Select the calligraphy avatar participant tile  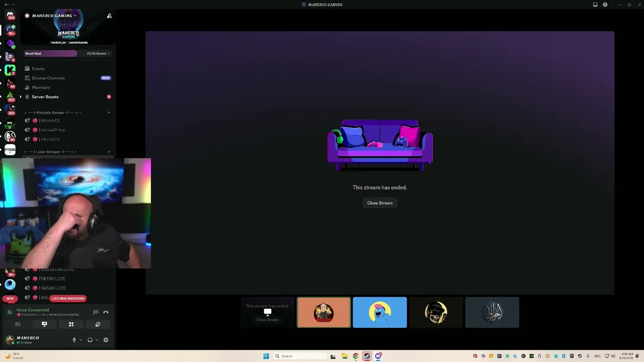point(492,312)
